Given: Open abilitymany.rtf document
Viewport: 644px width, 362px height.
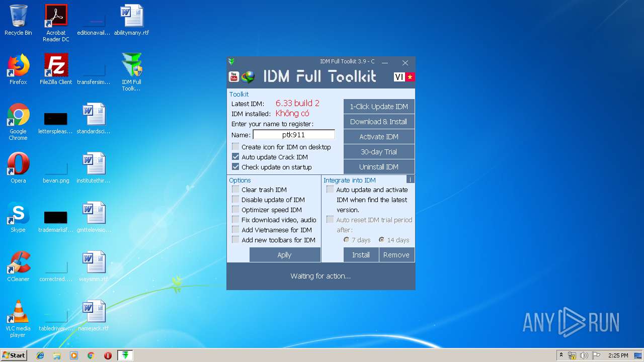Looking at the screenshot, I should click(x=131, y=20).
